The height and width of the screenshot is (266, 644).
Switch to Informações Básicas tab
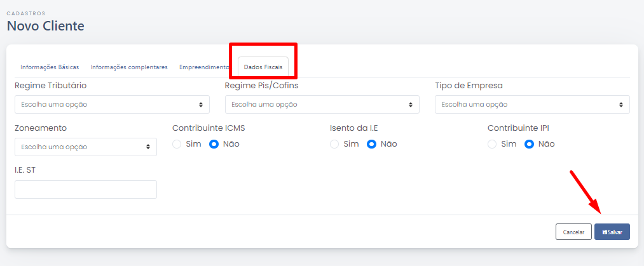pos(50,67)
